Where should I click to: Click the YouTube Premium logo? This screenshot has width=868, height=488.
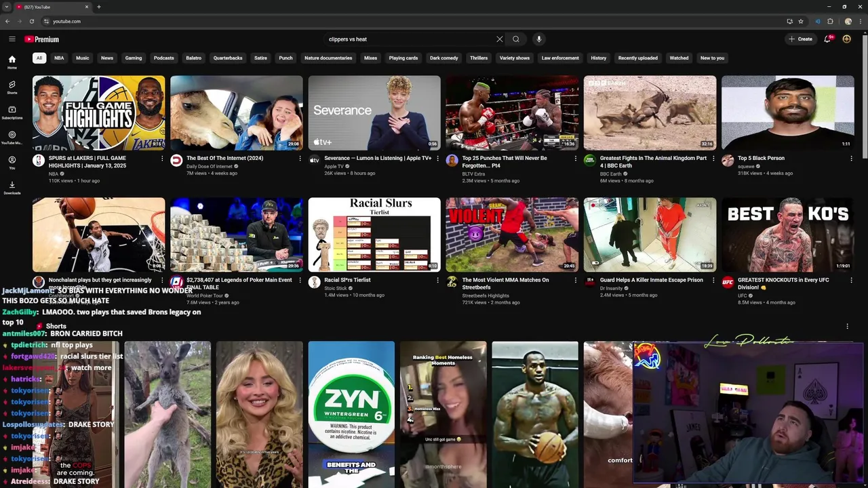(x=42, y=39)
